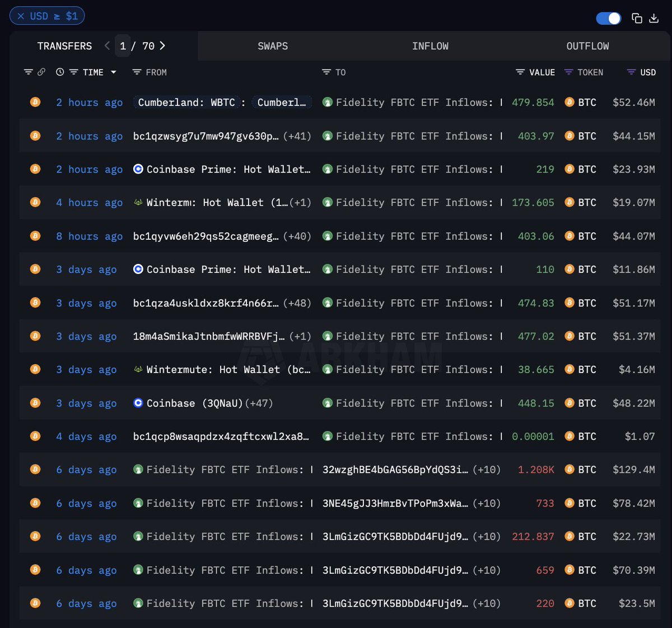Click the BTC token icon on the $22.73M row
The height and width of the screenshot is (628, 672).
tap(570, 537)
